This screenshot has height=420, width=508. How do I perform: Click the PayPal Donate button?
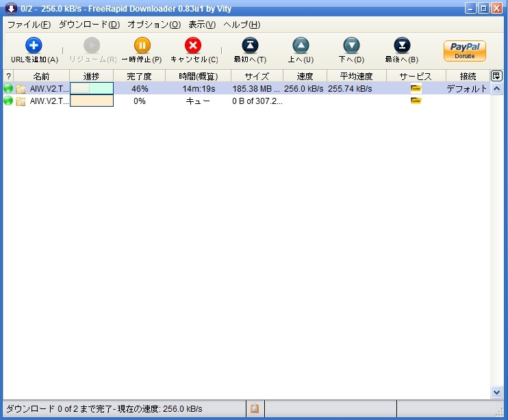point(465,51)
